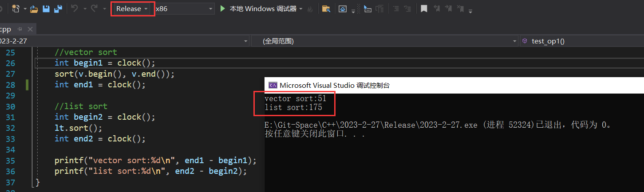Viewport: 644px width, 192px height.
Task: Open the New Project dropdown arrow
Action: [24, 9]
